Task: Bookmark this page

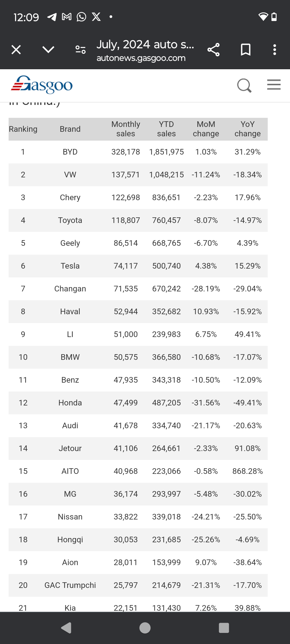Action: coord(246,50)
